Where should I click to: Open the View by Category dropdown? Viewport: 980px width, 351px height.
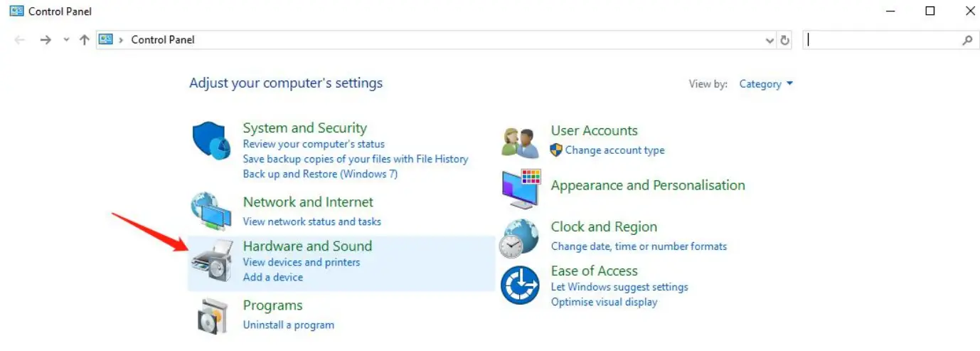click(766, 84)
